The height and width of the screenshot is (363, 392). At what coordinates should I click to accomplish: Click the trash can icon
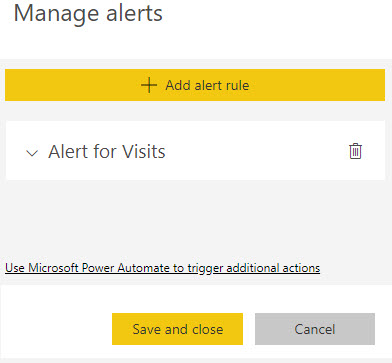click(x=355, y=151)
